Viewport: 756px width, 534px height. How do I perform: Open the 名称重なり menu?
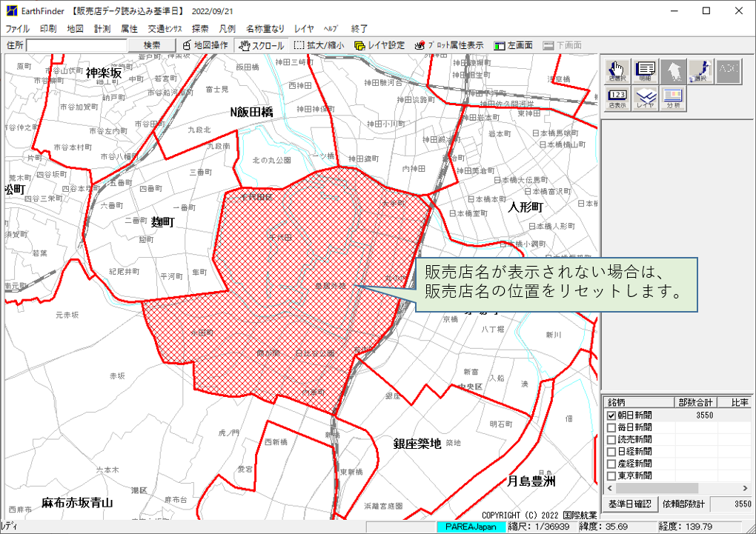(265, 29)
